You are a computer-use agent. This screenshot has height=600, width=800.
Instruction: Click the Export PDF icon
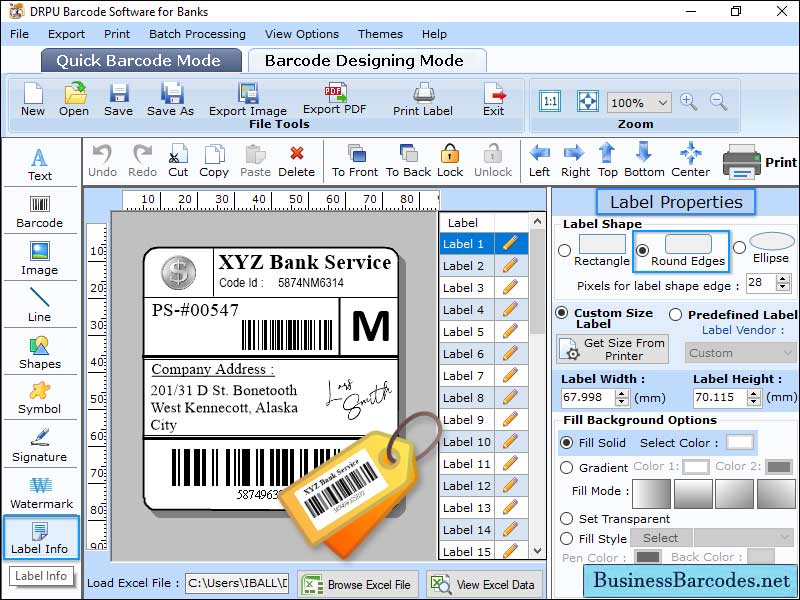[337, 97]
